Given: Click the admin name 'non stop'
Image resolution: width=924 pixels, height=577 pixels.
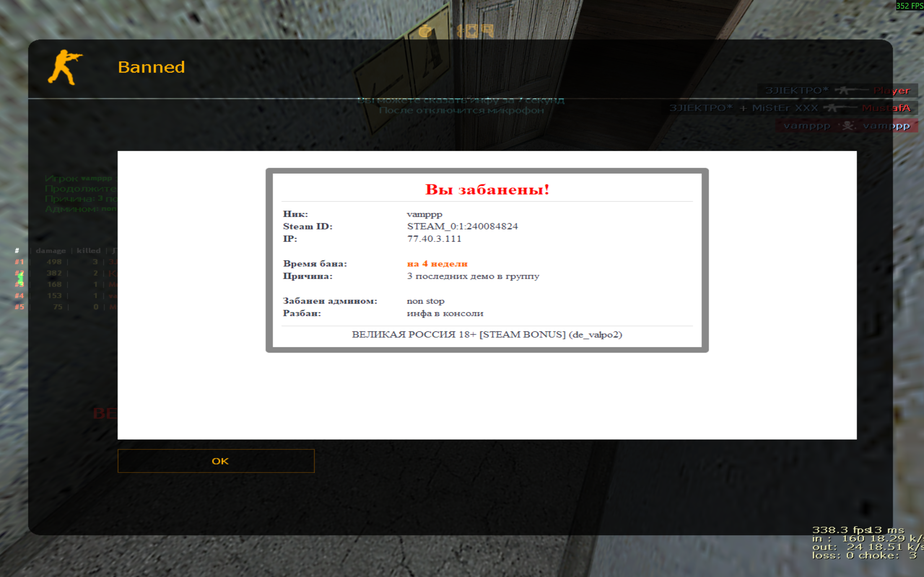Looking at the screenshot, I should tap(425, 301).
